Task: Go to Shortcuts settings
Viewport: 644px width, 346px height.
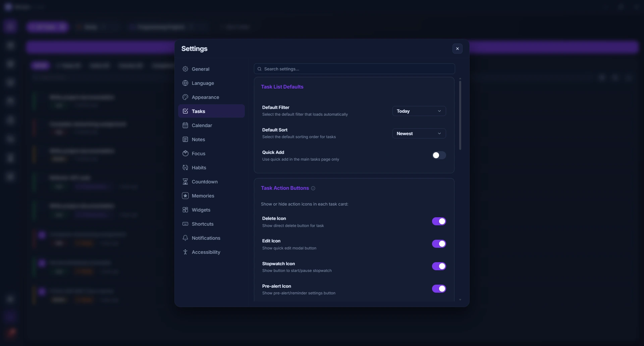Action: tap(211, 224)
